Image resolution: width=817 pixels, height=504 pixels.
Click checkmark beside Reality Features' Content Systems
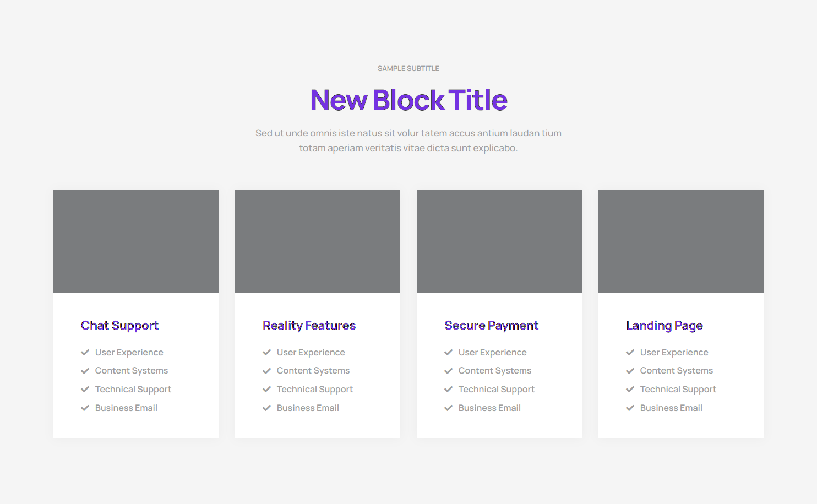coord(267,371)
